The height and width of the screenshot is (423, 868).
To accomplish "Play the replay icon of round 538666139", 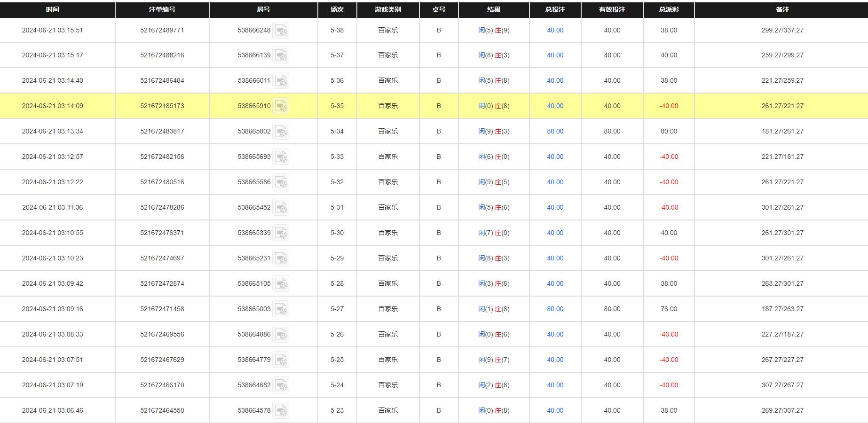I will 282,56.
